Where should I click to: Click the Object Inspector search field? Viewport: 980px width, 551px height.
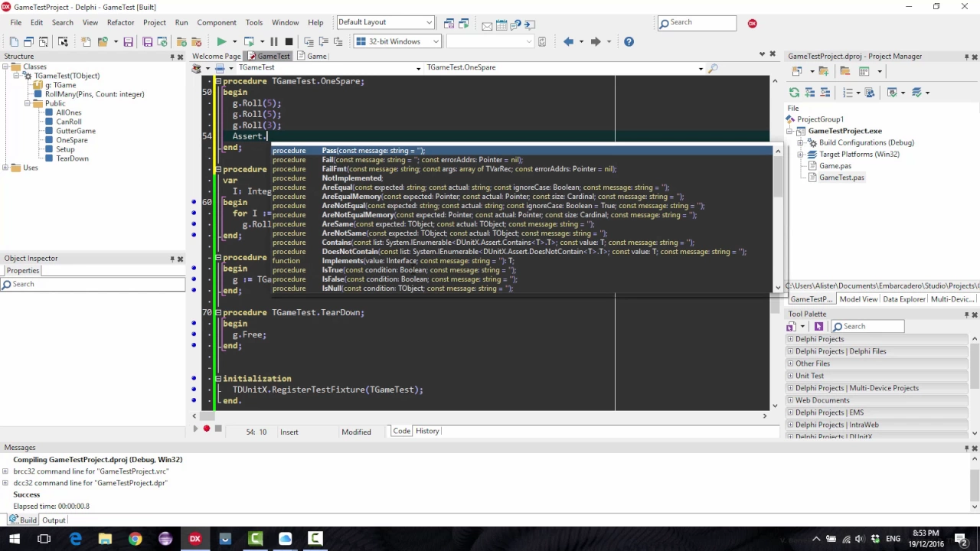(93, 285)
